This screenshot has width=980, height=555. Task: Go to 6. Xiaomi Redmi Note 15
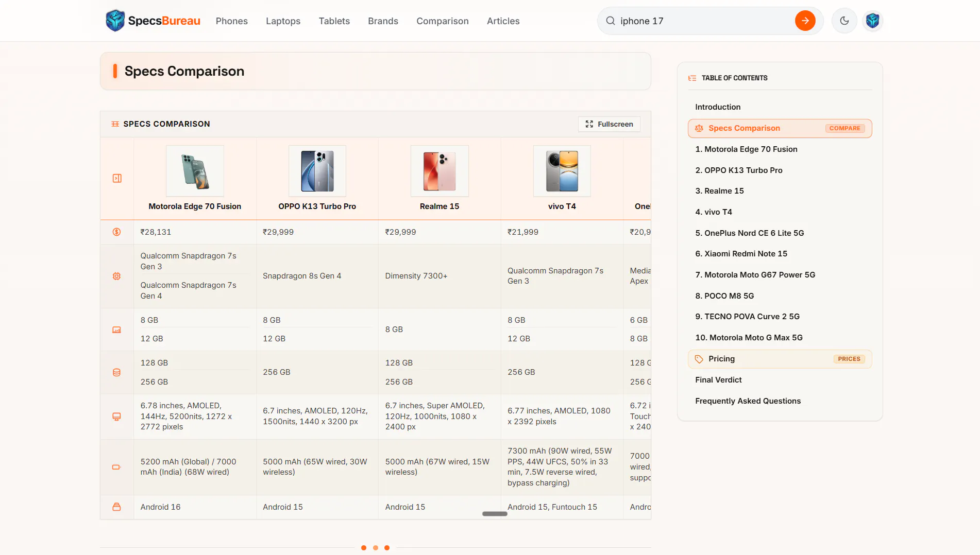coord(741,254)
